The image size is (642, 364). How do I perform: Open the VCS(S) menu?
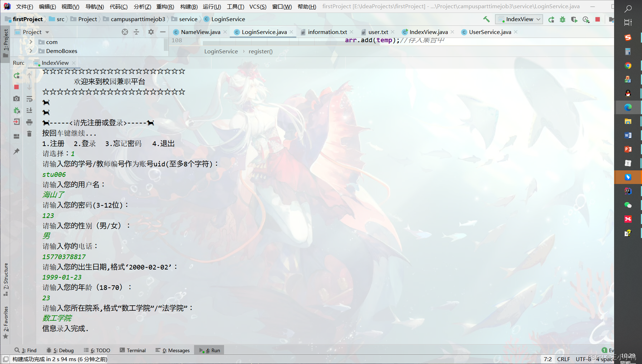click(258, 6)
